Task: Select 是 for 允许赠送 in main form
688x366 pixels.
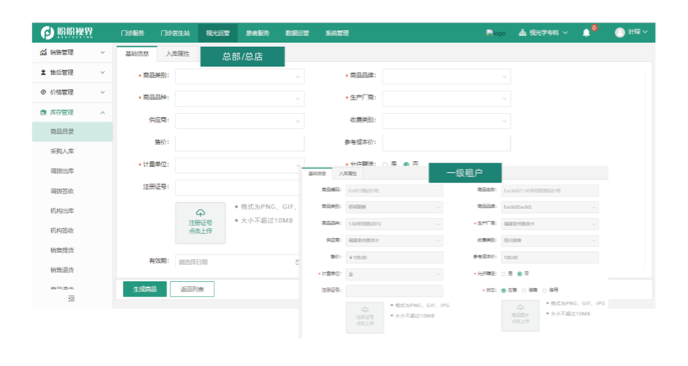Action: point(385,164)
